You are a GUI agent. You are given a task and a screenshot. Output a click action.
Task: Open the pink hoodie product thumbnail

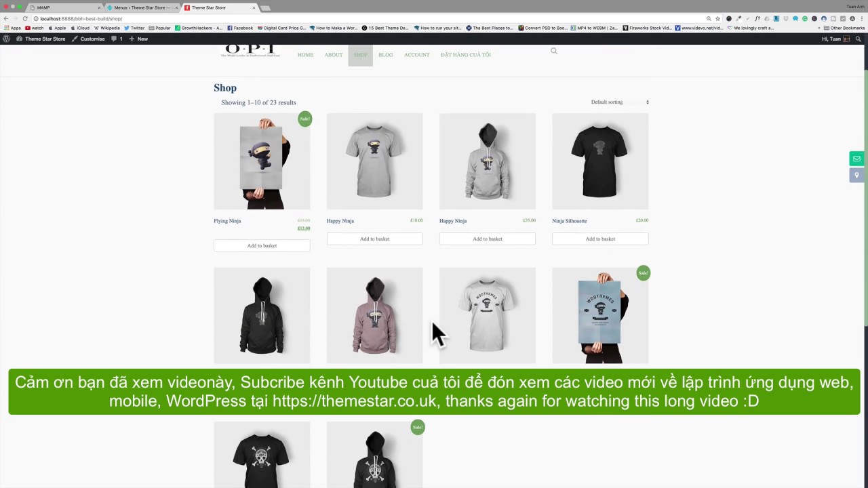374,315
